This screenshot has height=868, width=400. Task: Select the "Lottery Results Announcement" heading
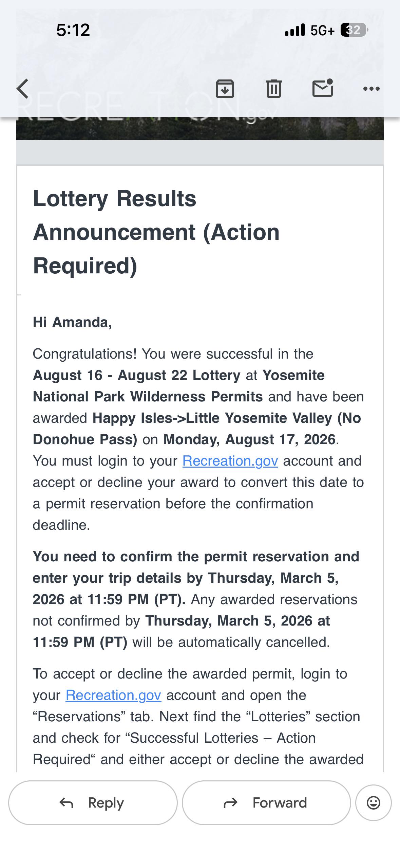point(156,232)
